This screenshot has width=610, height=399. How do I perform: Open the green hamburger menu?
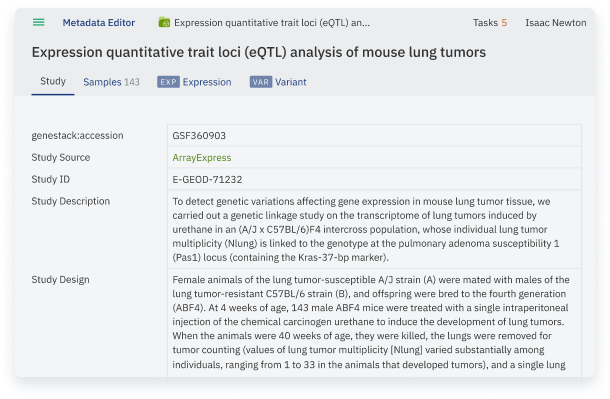pyautogui.click(x=38, y=23)
